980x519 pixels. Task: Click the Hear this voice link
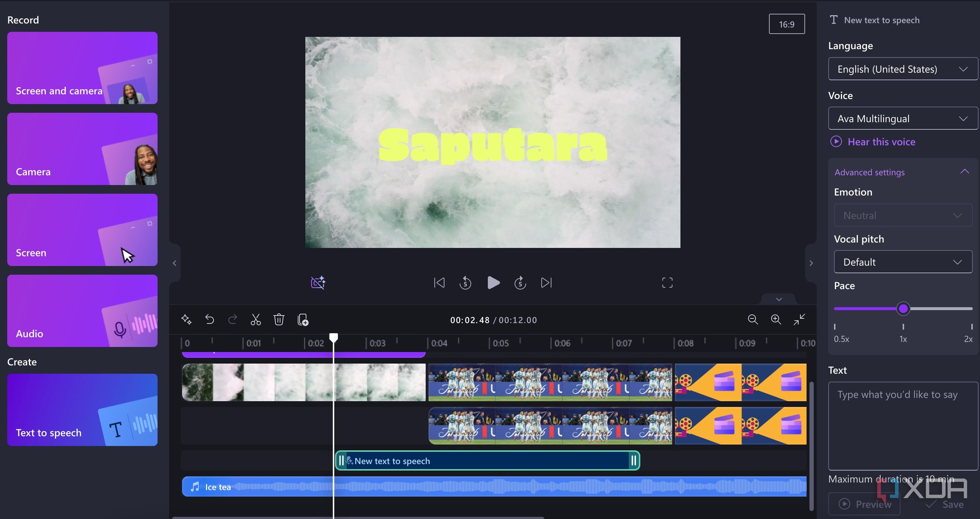[873, 142]
